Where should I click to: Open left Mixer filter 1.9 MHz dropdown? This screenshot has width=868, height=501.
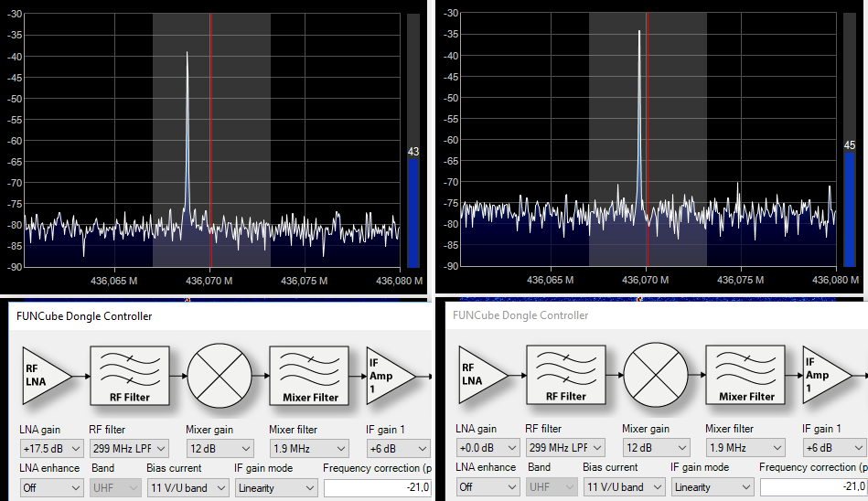[x=309, y=448]
